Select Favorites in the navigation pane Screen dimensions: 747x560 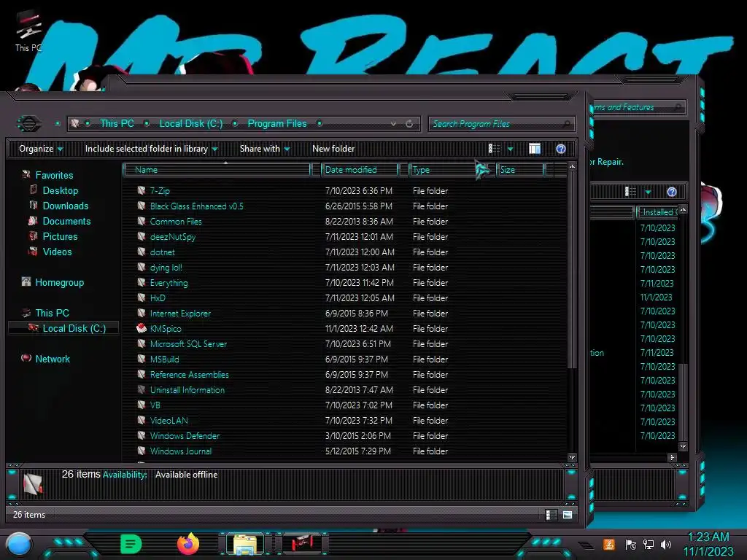click(54, 175)
